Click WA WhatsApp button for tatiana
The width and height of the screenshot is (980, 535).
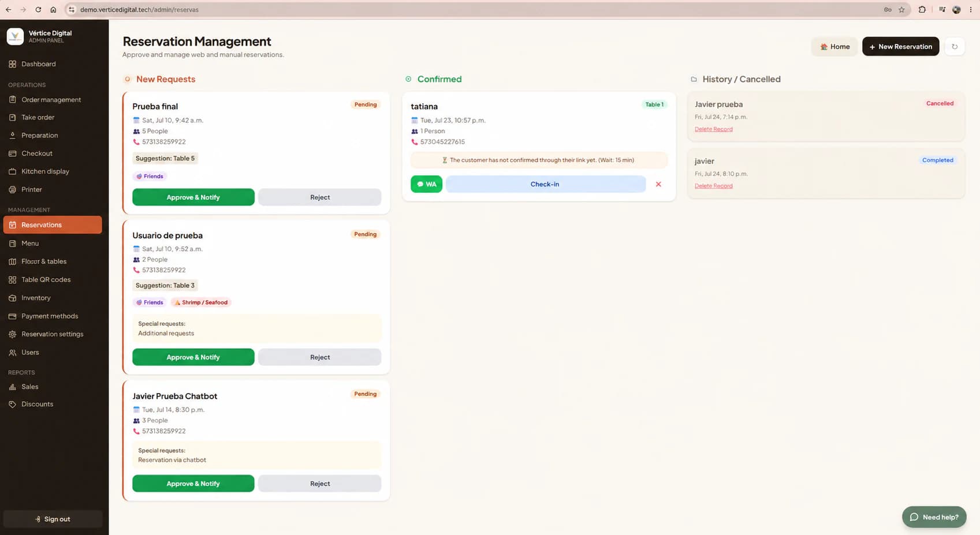pos(426,184)
